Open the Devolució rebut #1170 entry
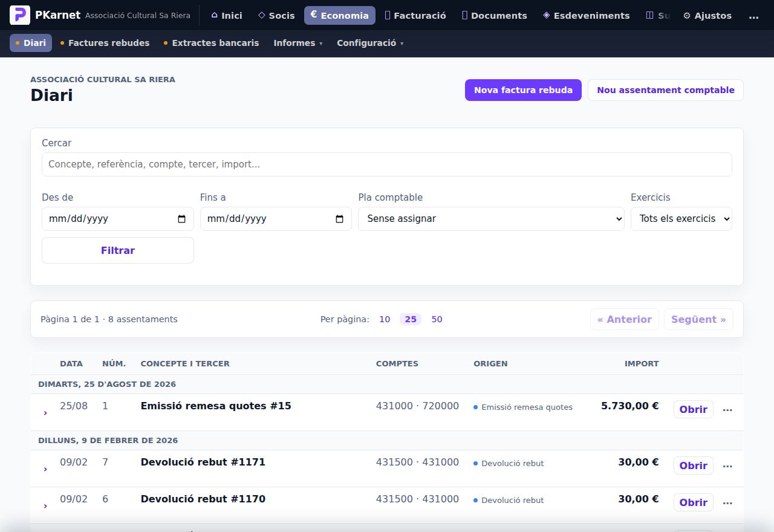The image size is (774, 532). click(693, 502)
